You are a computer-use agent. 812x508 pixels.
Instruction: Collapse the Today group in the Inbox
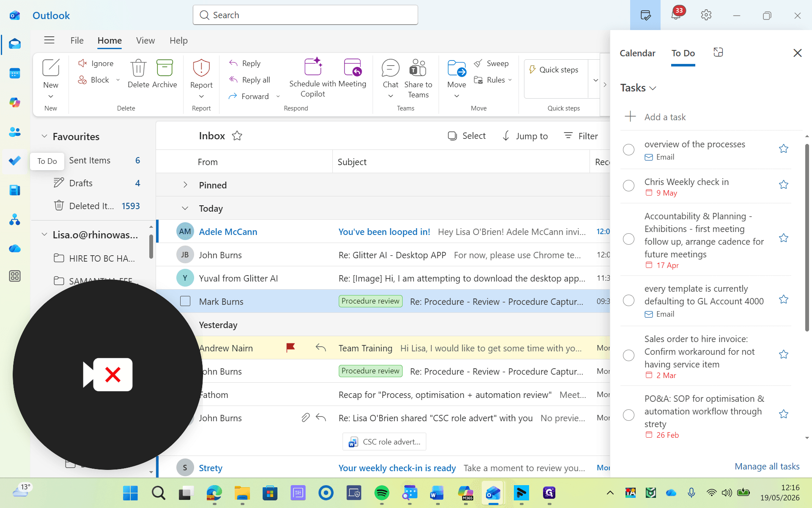pyautogui.click(x=185, y=208)
